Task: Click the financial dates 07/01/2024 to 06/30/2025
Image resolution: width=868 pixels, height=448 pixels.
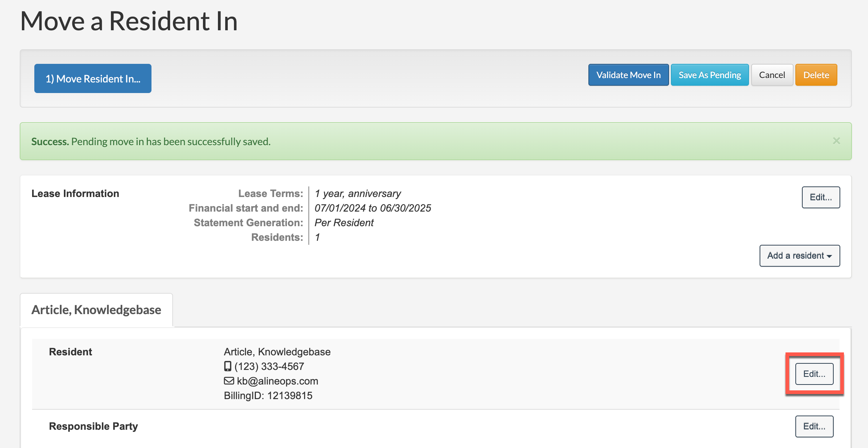Action: tap(373, 208)
